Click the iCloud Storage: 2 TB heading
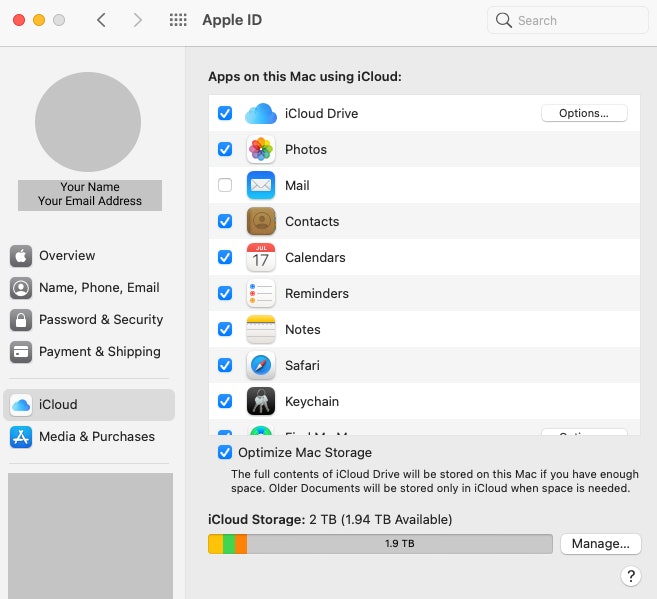 coord(330,520)
